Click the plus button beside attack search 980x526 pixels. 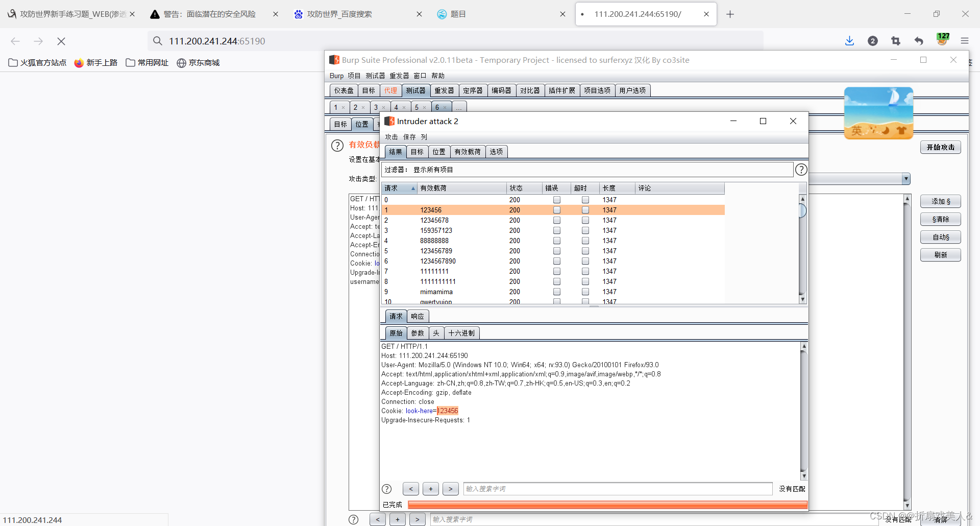(x=431, y=489)
